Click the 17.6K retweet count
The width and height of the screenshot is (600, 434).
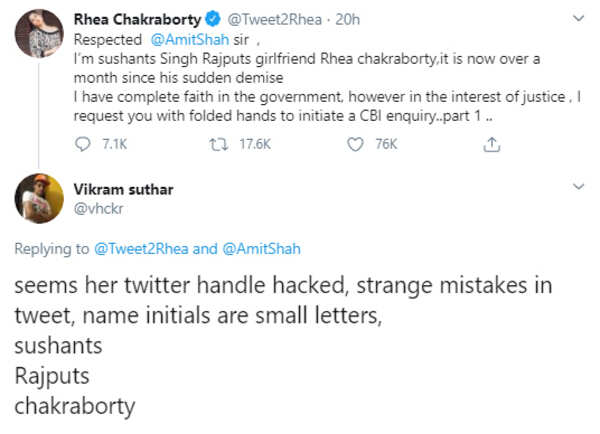point(256,144)
